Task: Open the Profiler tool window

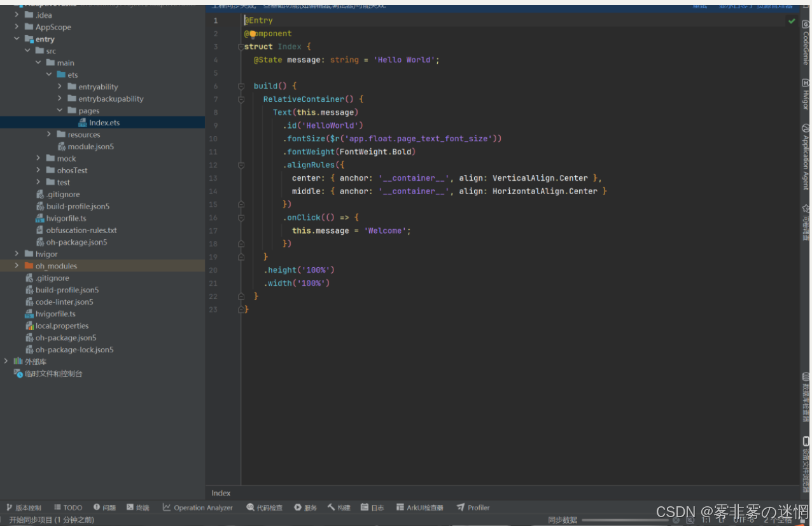Action: pos(473,508)
